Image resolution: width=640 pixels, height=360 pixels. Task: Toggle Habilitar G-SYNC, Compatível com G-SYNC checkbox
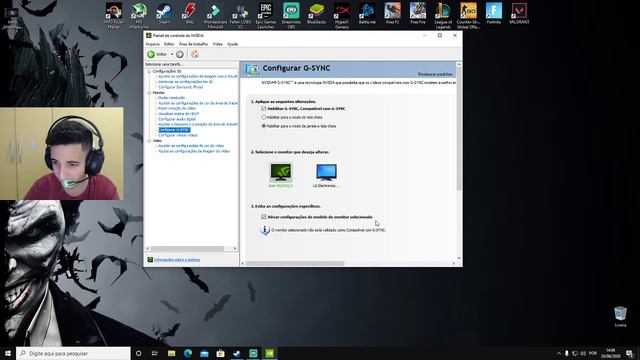pos(264,109)
